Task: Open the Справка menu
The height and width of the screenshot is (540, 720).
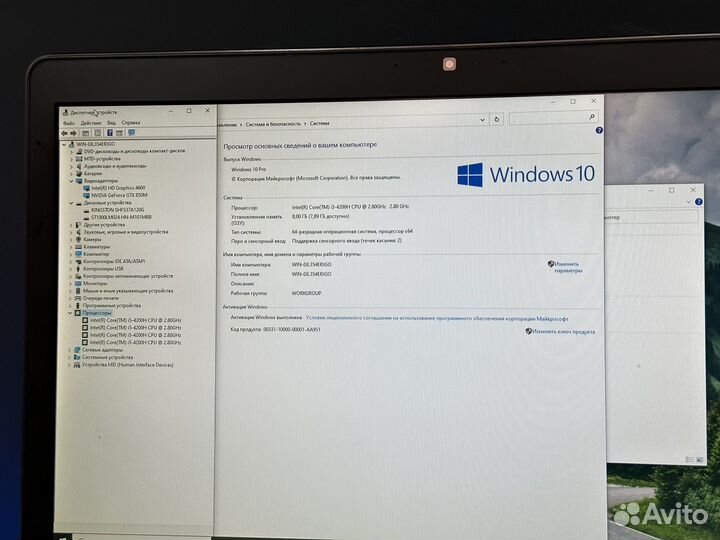Action: click(130, 123)
